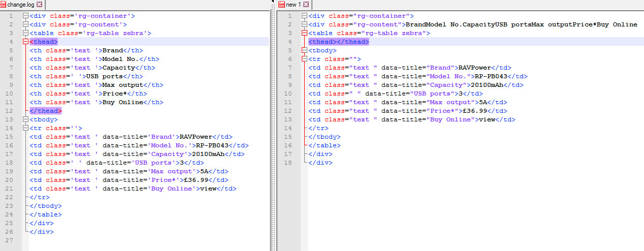Collapse rg-container div fold in change.log line 1
The image size is (644, 251).
[25, 16]
